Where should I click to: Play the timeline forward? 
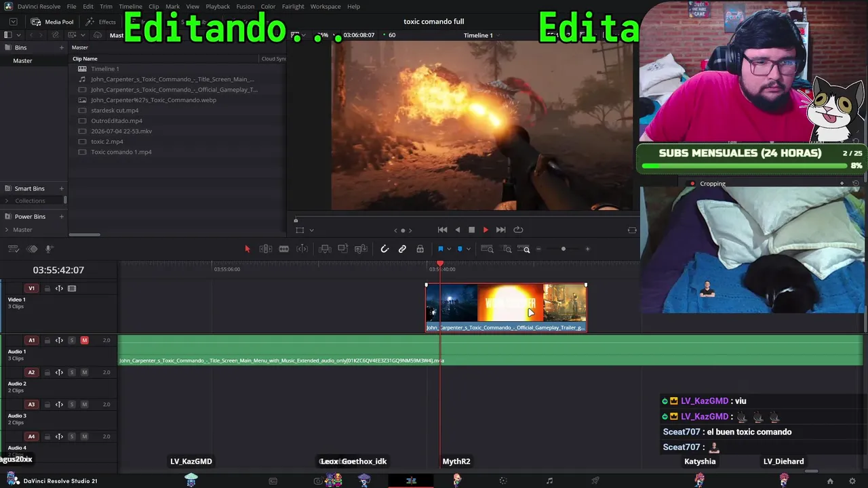(x=486, y=230)
